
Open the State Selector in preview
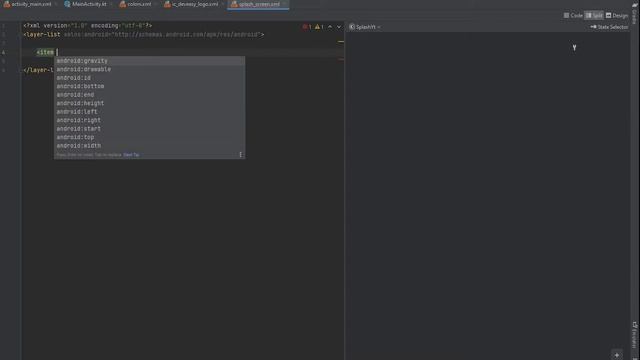point(609,27)
